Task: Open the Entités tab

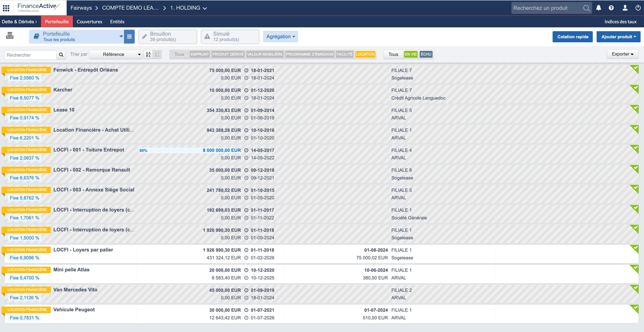Action: click(117, 22)
